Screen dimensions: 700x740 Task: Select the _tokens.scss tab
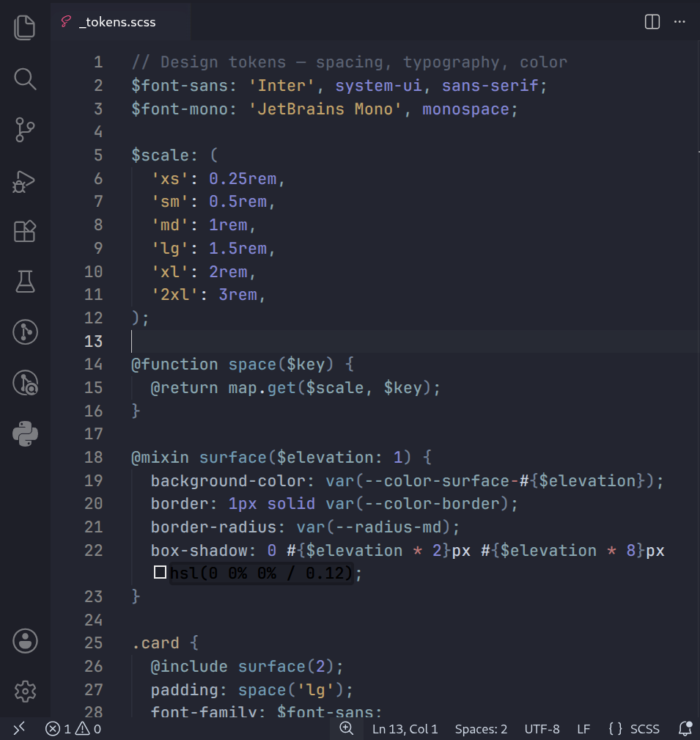[x=121, y=22]
